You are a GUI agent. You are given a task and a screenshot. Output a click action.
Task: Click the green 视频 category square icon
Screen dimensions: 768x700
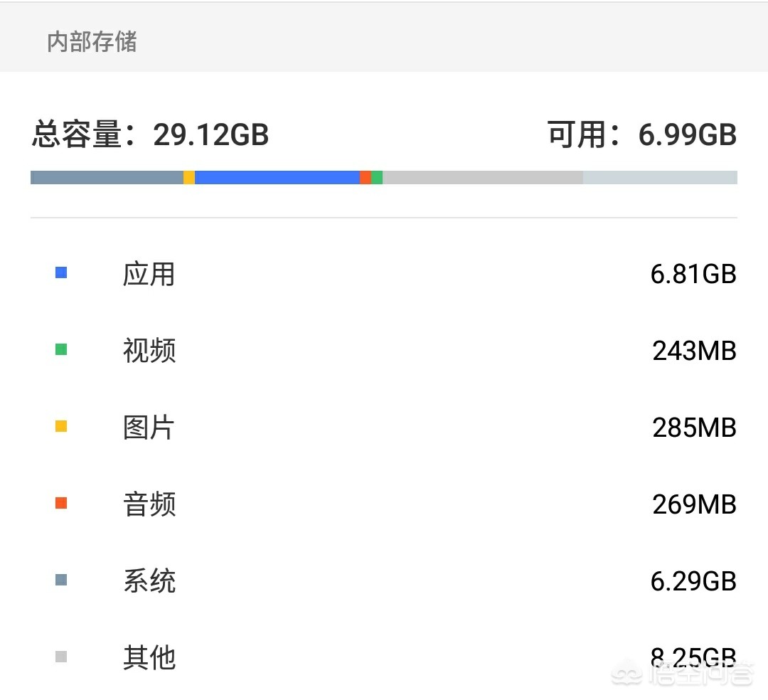coord(60,349)
